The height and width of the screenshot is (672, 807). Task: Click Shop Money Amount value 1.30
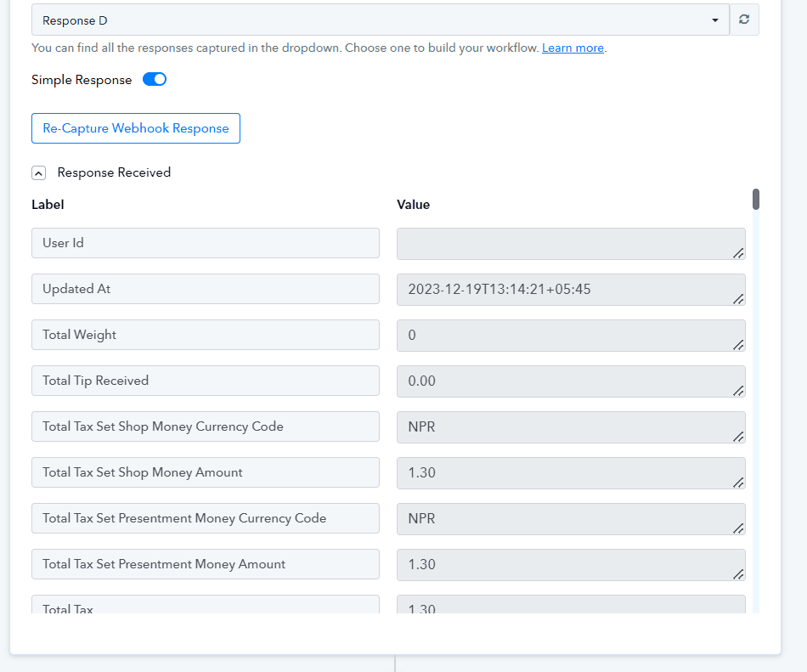[572, 473]
